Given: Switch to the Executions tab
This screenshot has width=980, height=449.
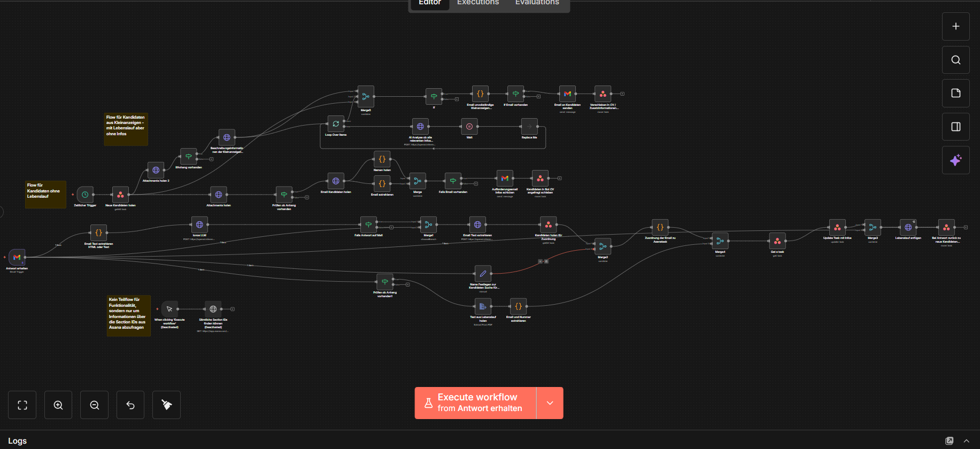Looking at the screenshot, I should coord(477,3).
